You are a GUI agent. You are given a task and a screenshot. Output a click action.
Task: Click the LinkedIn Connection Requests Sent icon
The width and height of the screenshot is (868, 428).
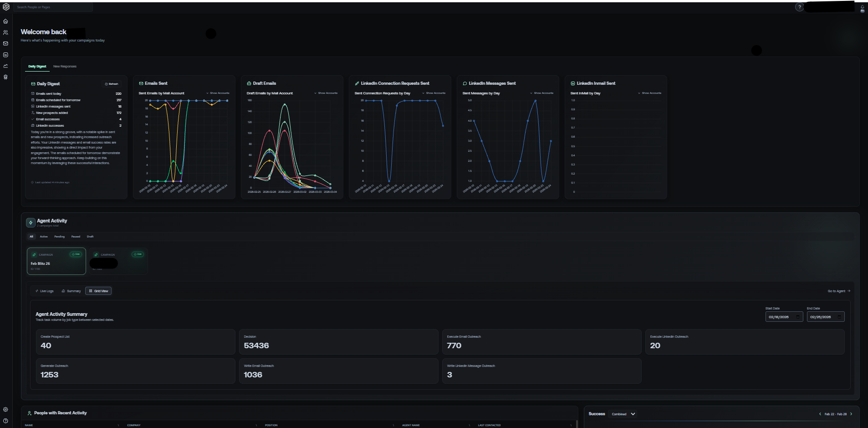pyautogui.click(x=357, y=83)
